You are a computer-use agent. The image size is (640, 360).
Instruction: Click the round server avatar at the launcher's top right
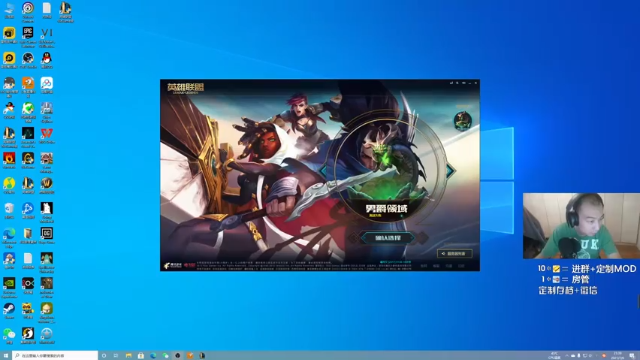(x=463, y=121)
